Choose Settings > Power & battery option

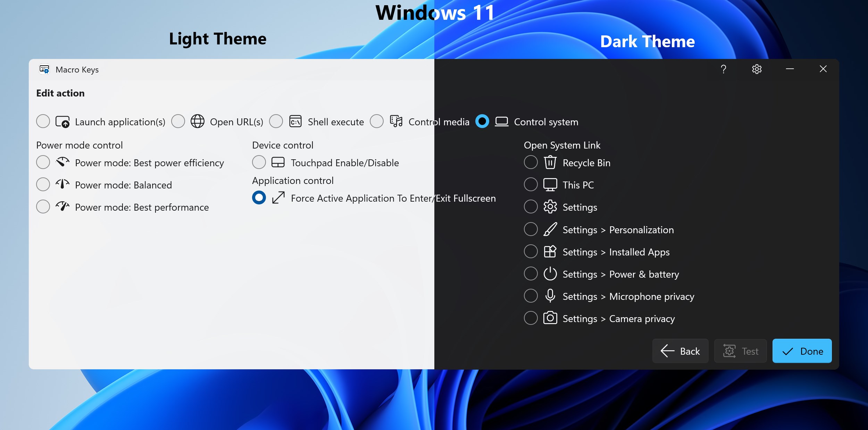click(x=531, y=273)
